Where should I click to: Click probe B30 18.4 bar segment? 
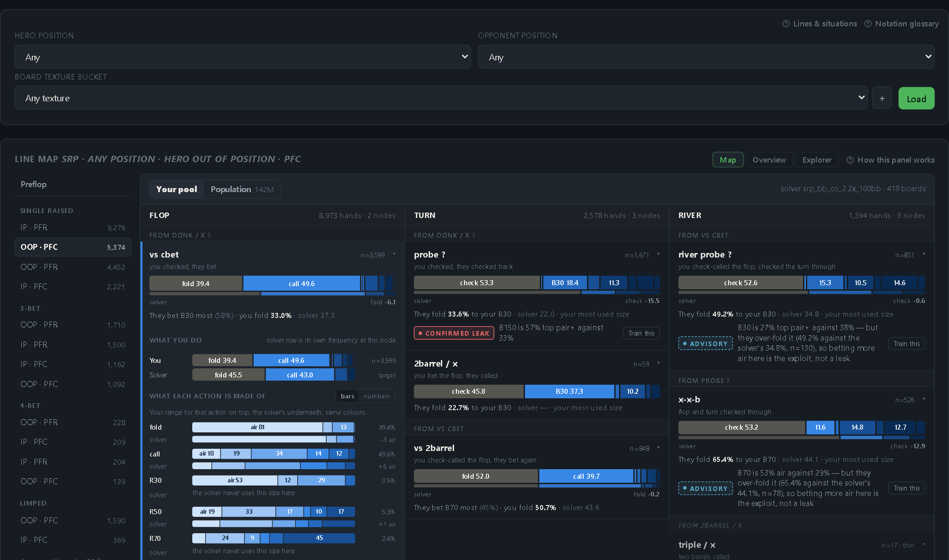coord(565,282)
